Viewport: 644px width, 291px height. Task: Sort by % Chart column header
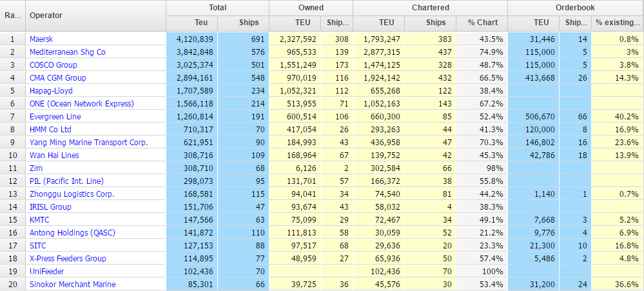[x=482, y=23]
